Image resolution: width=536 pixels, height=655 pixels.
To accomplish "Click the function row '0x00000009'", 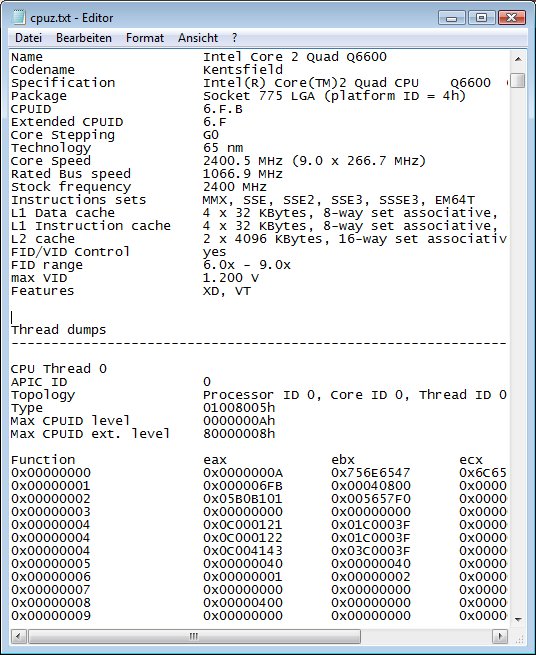I will [51, 616].
